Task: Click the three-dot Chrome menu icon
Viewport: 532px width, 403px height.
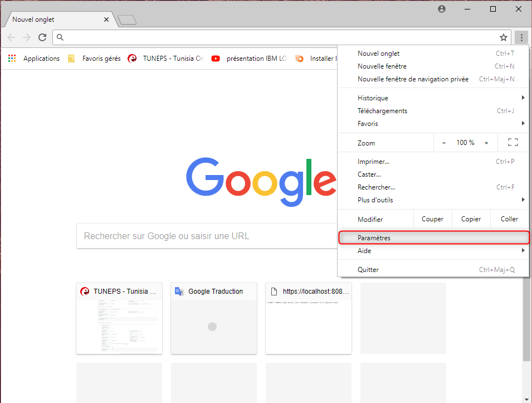Action: (521, 37)
